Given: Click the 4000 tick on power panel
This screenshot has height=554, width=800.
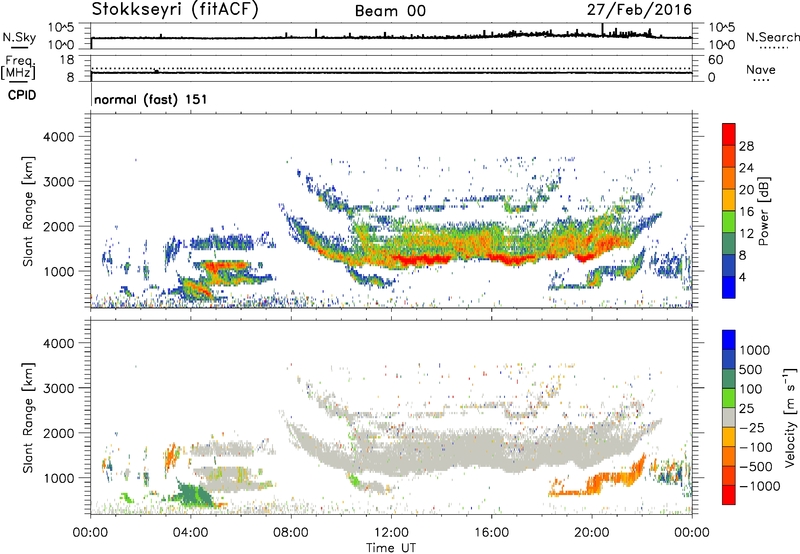Looking at the screenshot, I should coord(58,137).
